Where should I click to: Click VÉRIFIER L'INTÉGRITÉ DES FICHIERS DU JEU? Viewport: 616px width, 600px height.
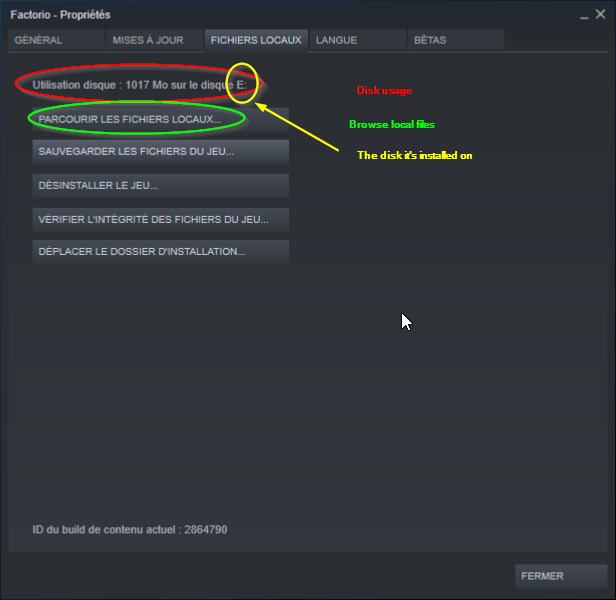[x=161, y=220]
